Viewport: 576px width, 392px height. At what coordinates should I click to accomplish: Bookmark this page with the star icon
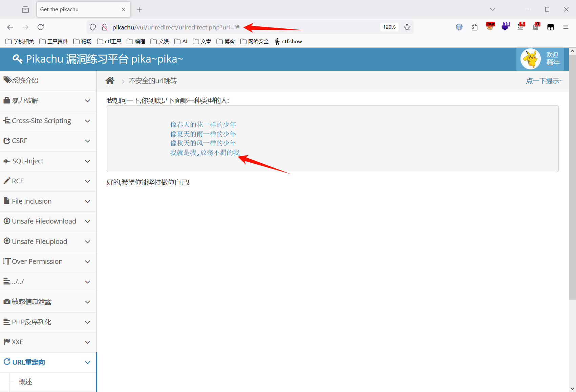coord(407,27)
